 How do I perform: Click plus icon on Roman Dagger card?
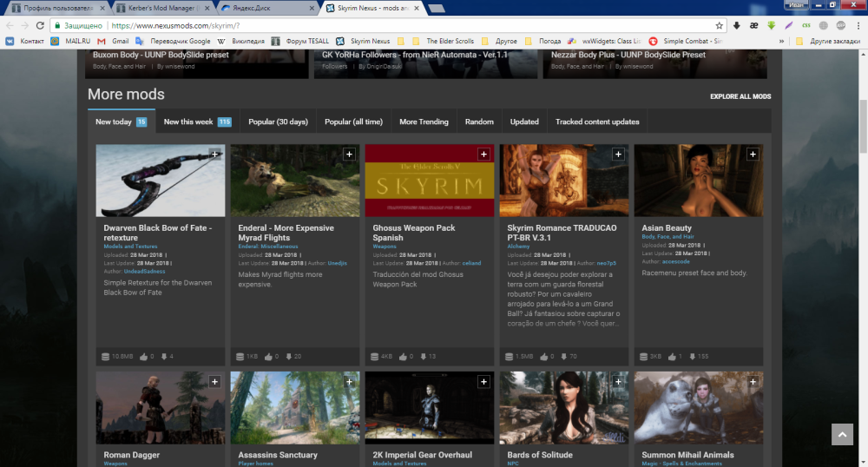click(x=214, y=382)
